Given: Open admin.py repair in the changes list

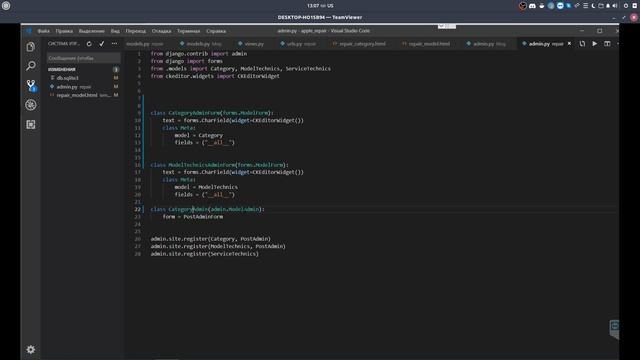Looking at the screenshot, I should [x=73, y=87].
